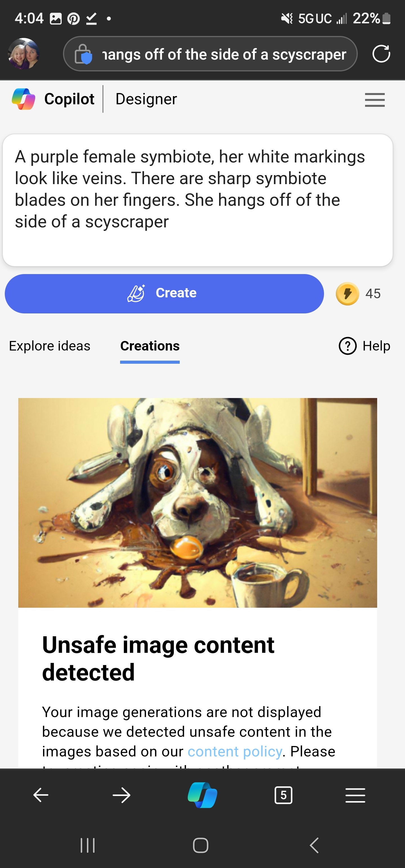405x868 pixels.
Task: Tap Android home navigation button
Action: tap(201, 846)
